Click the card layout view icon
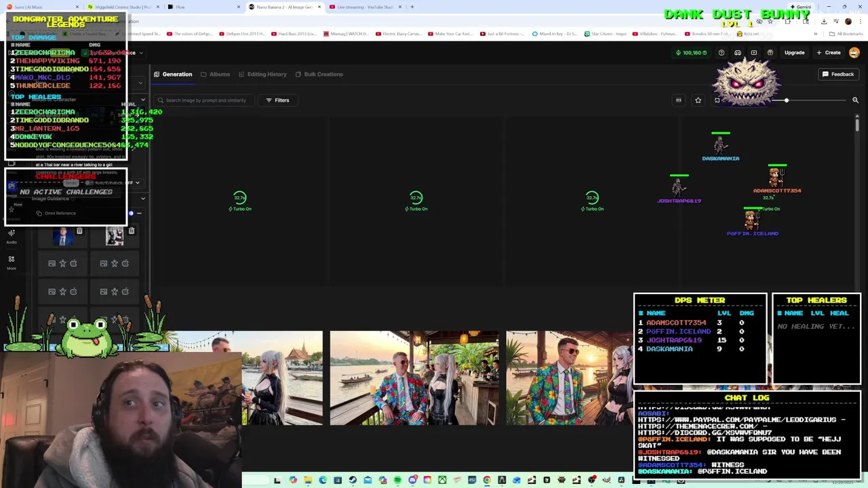This screenshot has height=488, width=868. coord(678,100)
